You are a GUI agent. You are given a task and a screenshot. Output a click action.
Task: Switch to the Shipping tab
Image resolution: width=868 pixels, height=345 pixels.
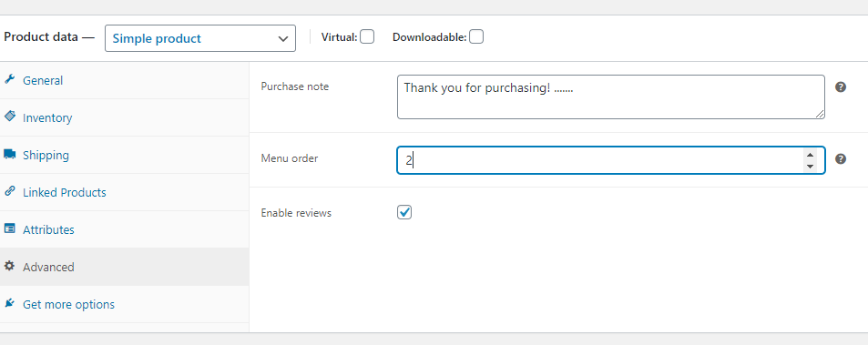[124, 155]
